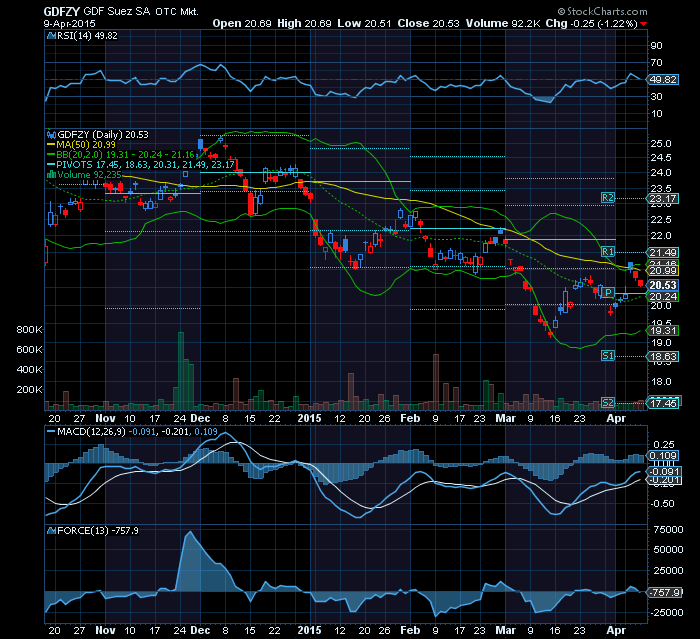
Task: Click the volume bars icon in legend
Action: click(x=51, y=175)
